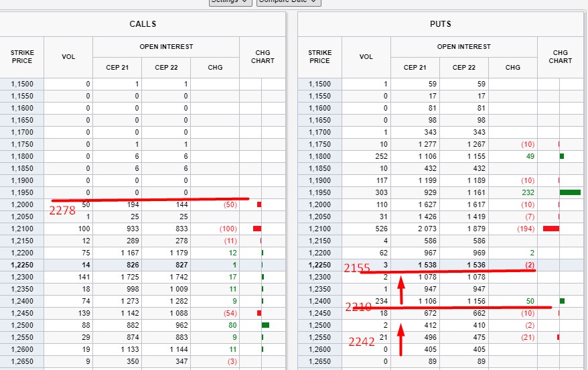The height and width of the screenshot is (370, 588).
Task: Click CHG CHART header in CALLS table
Action: (263, 57)
